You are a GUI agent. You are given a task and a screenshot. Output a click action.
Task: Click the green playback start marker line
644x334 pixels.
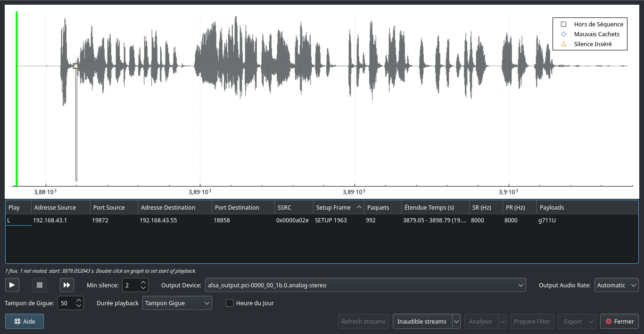tap(17, 99)
